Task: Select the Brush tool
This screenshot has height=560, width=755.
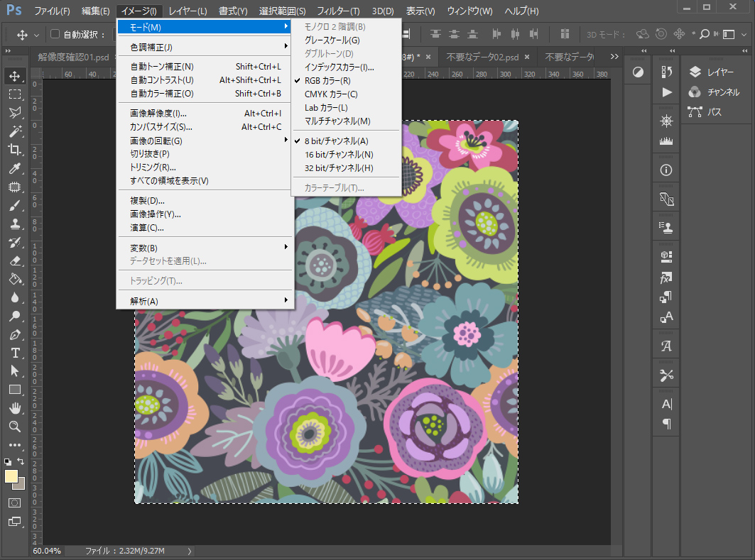Action: (15, 205)
